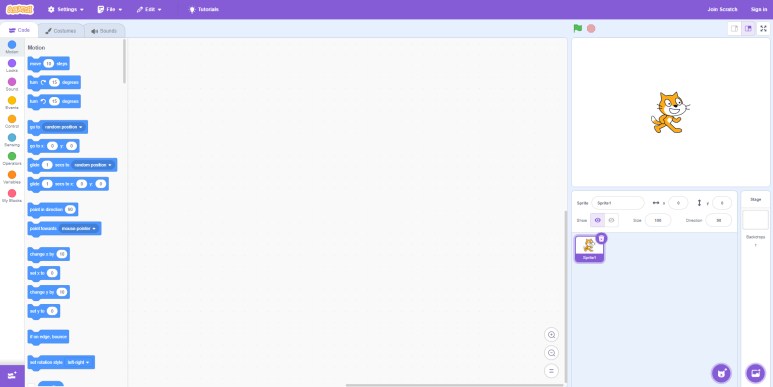The width and height of the screenshot is (773, 387).
Task: Edit the sprite x position field
Action: [x=678, y=203]
